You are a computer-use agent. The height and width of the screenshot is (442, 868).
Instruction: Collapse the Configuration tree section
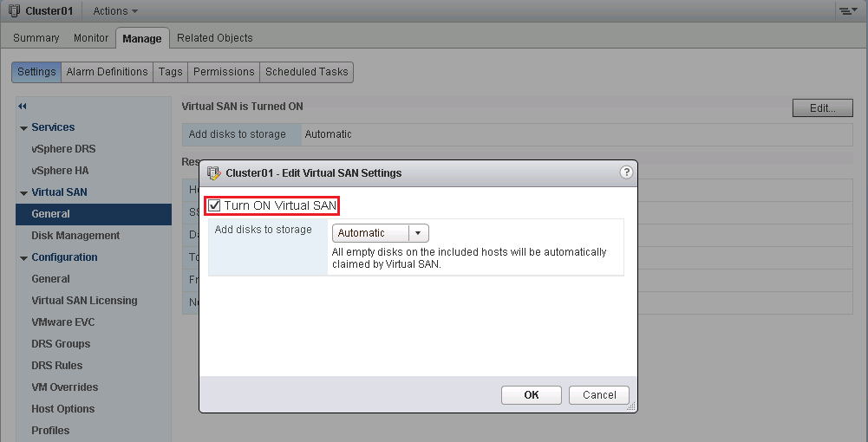coord(23,258)
